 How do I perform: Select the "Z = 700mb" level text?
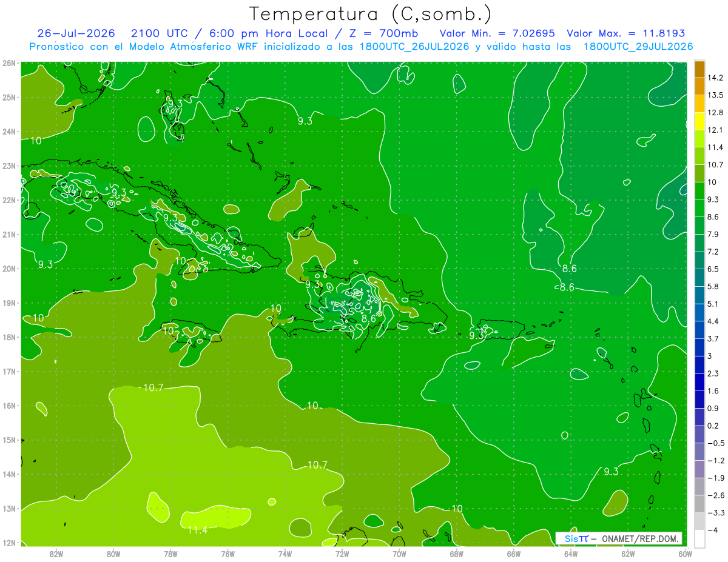[383, 33]
